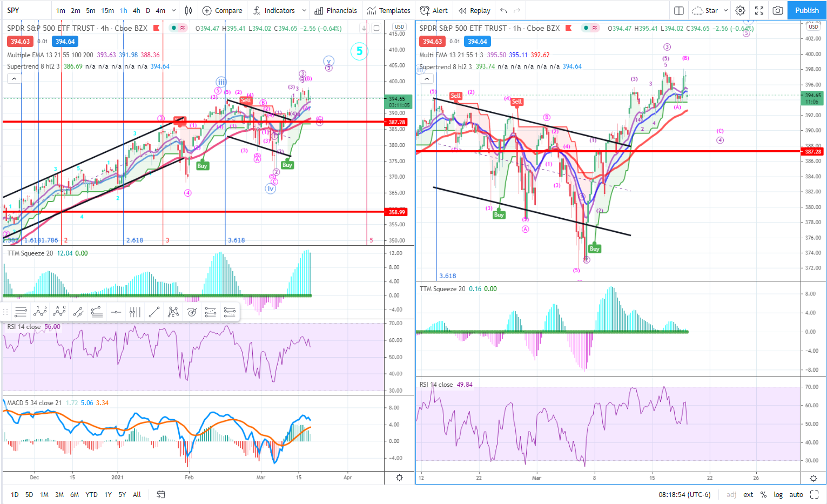Undo the last chart action
Screen dimensions: 827x504
[503, 10]
